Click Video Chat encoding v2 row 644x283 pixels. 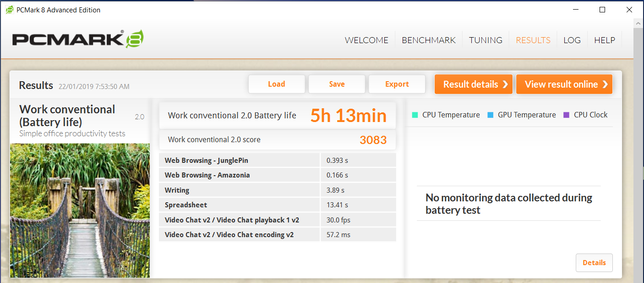(x=278, y=234)
